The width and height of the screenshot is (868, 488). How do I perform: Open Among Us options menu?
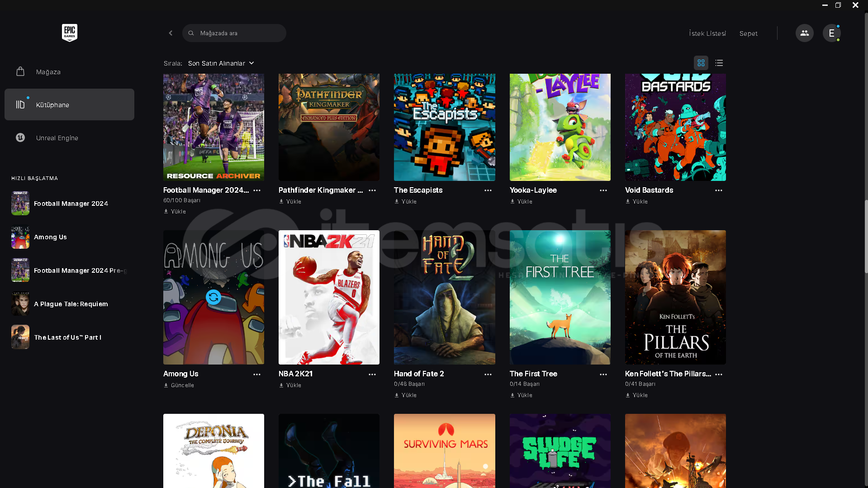click(x=257, y=374)
